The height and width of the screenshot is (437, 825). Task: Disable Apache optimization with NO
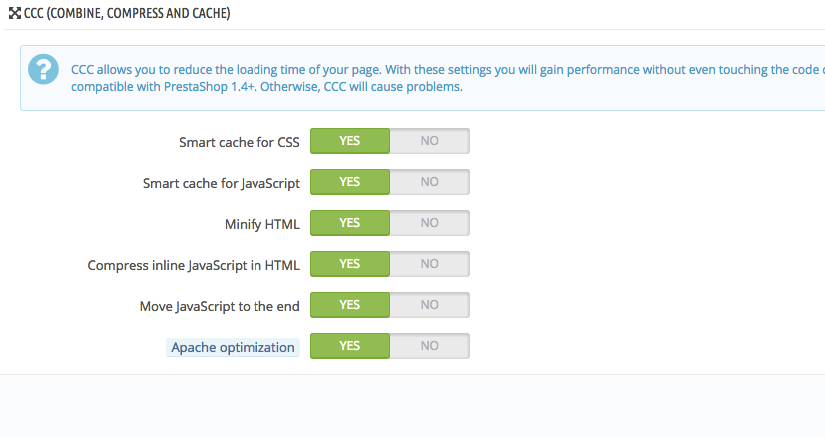point(429,346)
